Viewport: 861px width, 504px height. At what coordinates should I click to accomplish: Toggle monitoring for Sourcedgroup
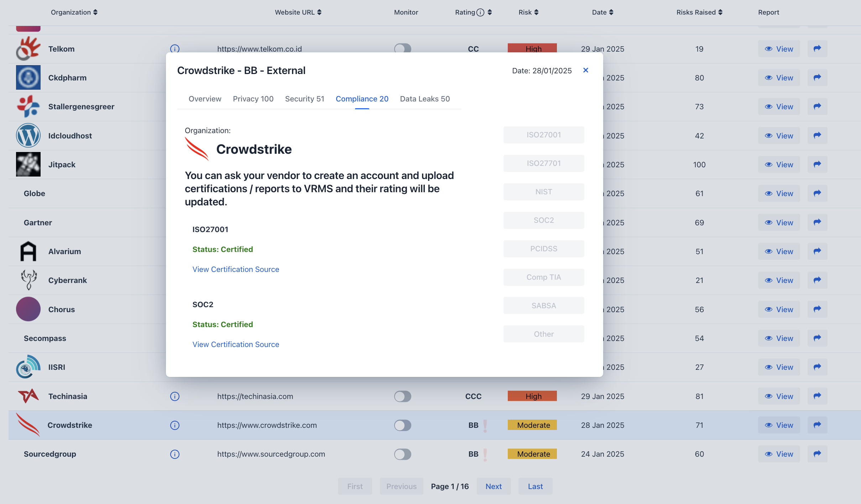(403, 454)
